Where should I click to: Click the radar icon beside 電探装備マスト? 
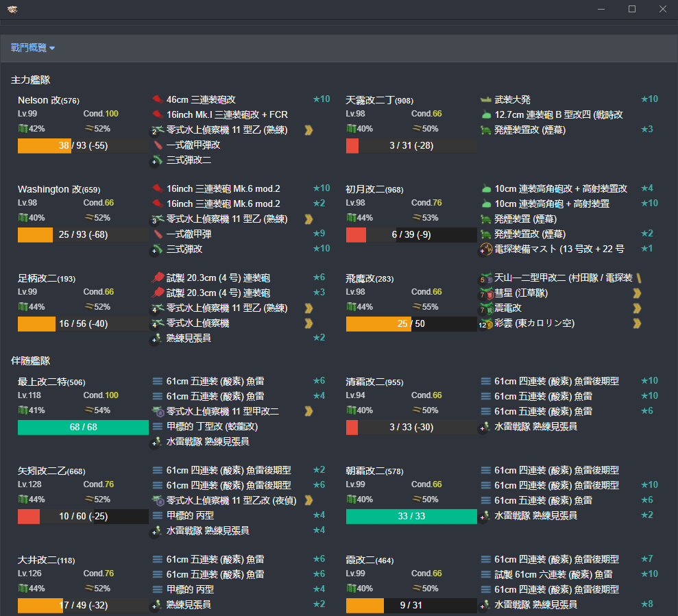(x=486, y=249)
